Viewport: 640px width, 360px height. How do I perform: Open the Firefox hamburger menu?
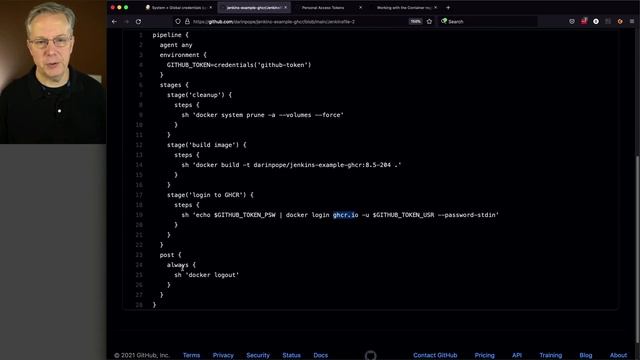(632, 21)
